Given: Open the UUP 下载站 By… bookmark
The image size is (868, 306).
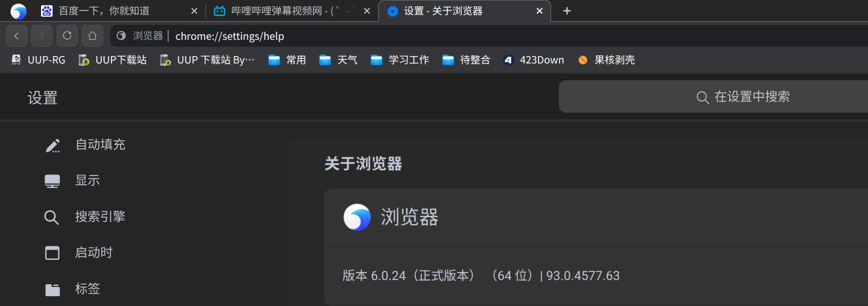Looking at the screenshot, I should click(207, 60).
